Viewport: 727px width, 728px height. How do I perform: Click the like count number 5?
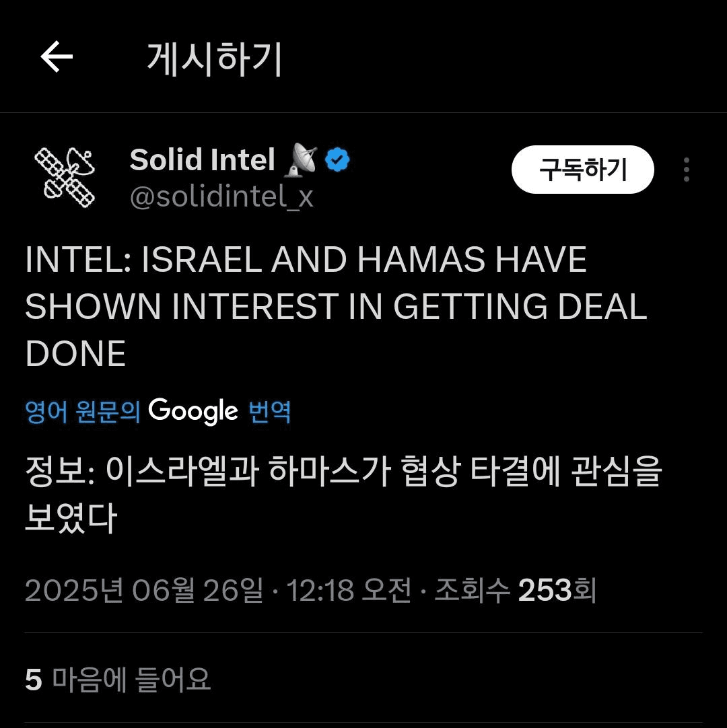click(x=34, y=680)
